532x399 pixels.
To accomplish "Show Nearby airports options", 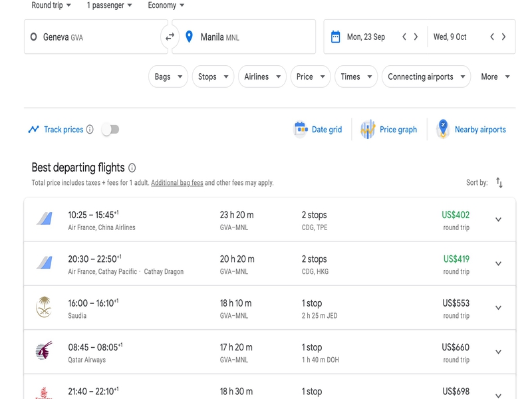I will (x=480, y=130).
